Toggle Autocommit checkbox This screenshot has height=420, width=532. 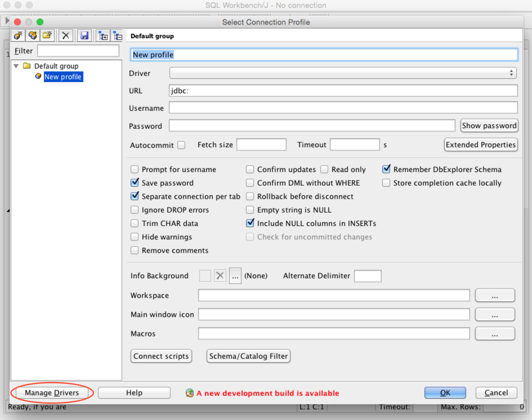coord(181,145)
